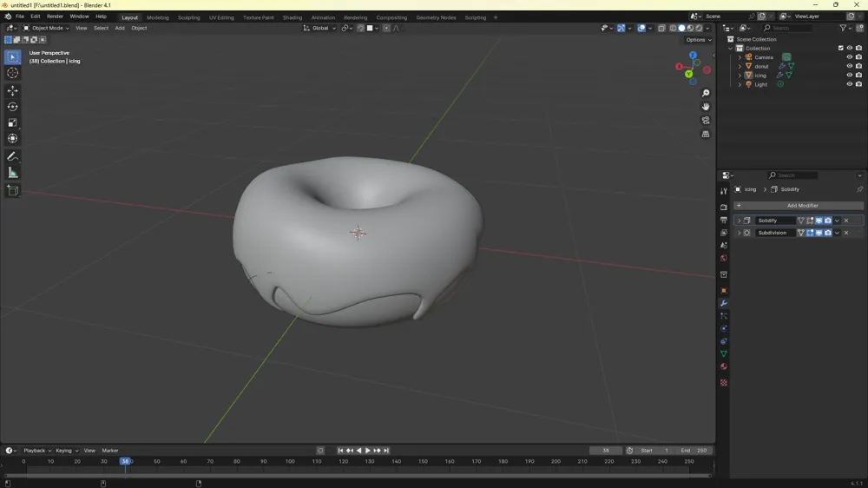Select material preview shading sphere
The height and width of the screenshot is (488, 868).
point(690,29)
